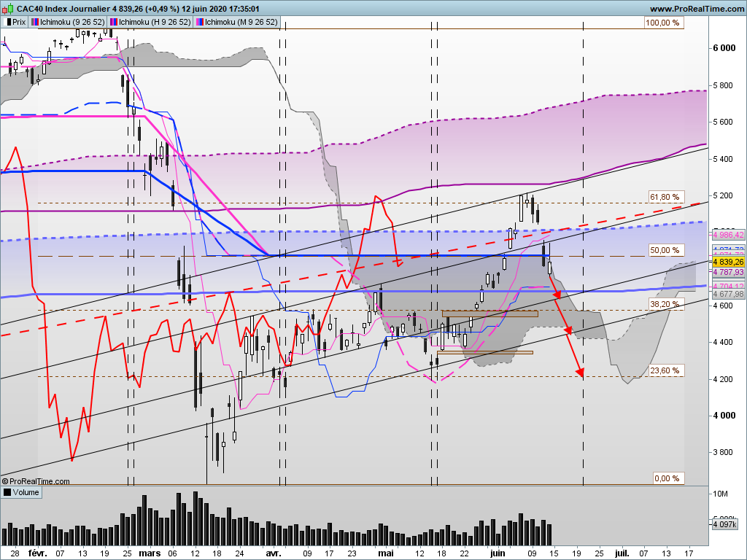The height and width of the screenshot is (560, 747).
Task: Open the www.ProRealTime.com link
Action: (x=696, y=9)
